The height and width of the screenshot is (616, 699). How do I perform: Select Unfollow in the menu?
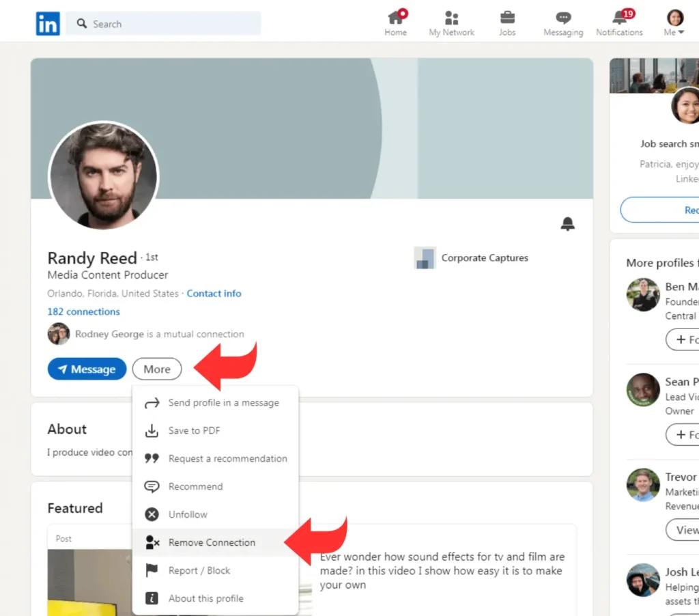click(215, 515)
